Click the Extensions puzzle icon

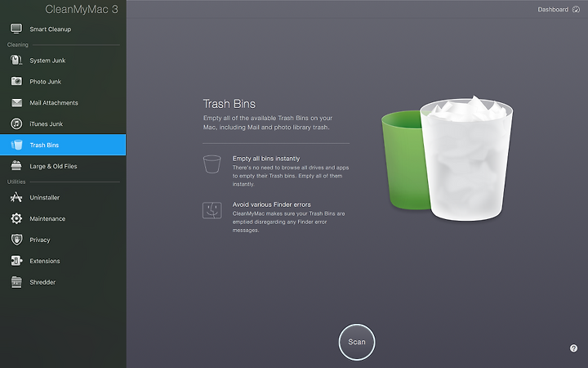point(16,261)
